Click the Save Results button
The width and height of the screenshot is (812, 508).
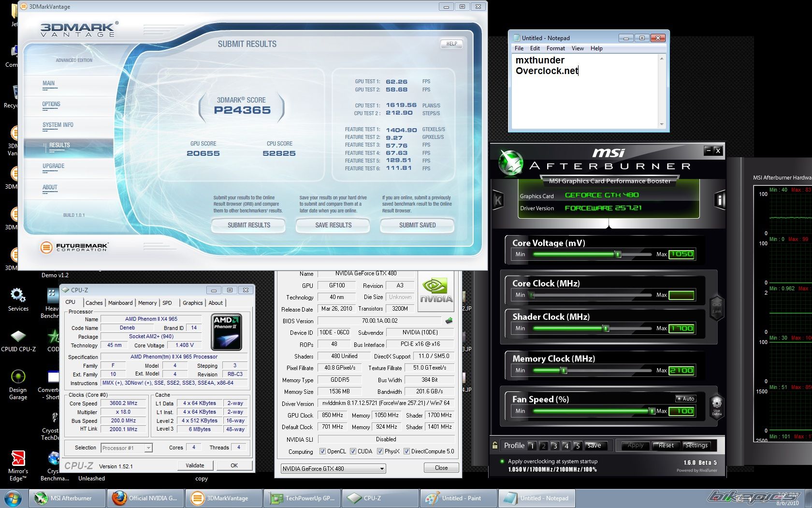(333, 225)
